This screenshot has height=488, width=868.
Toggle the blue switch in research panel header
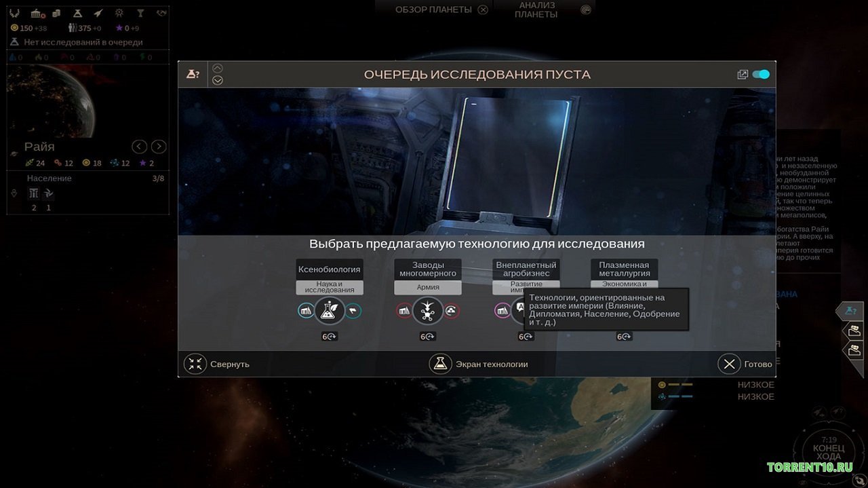coord(761,75)
